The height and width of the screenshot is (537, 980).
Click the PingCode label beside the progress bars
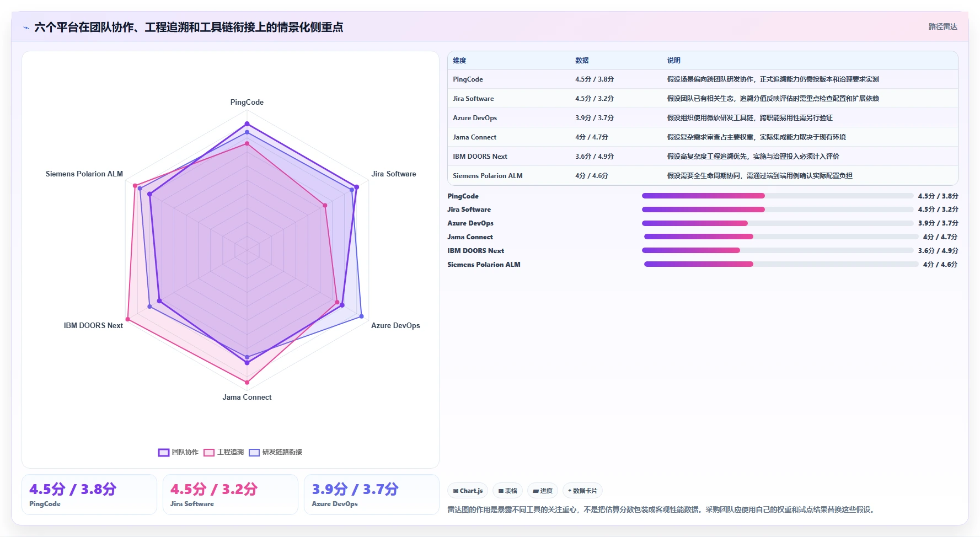click(463, 196)
